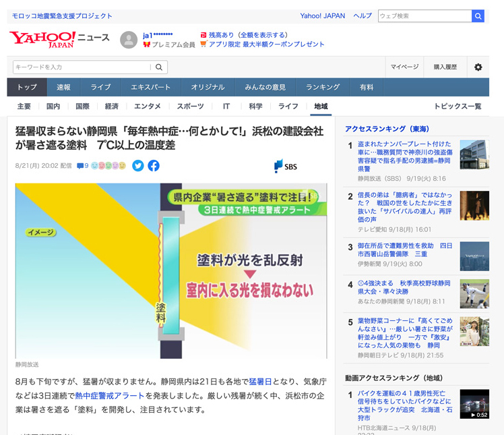Select the ライブ tab
This screenshot has height=435, width=504.
[100, 87]
